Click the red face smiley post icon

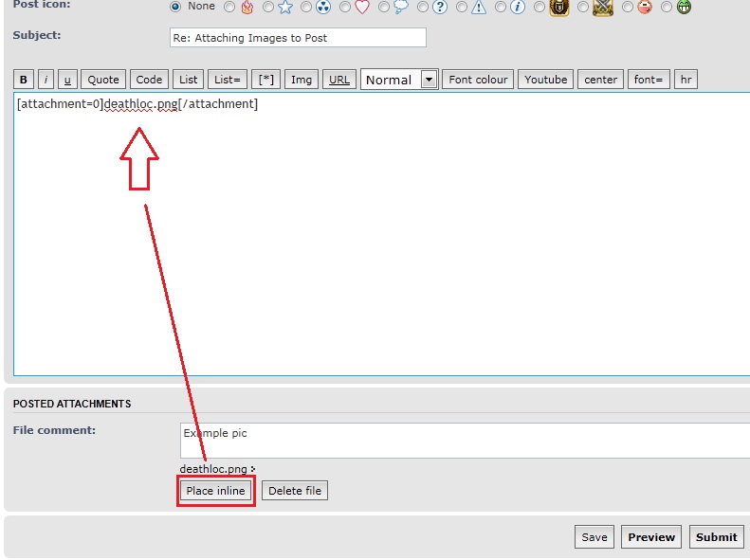[x=645, y=7]
